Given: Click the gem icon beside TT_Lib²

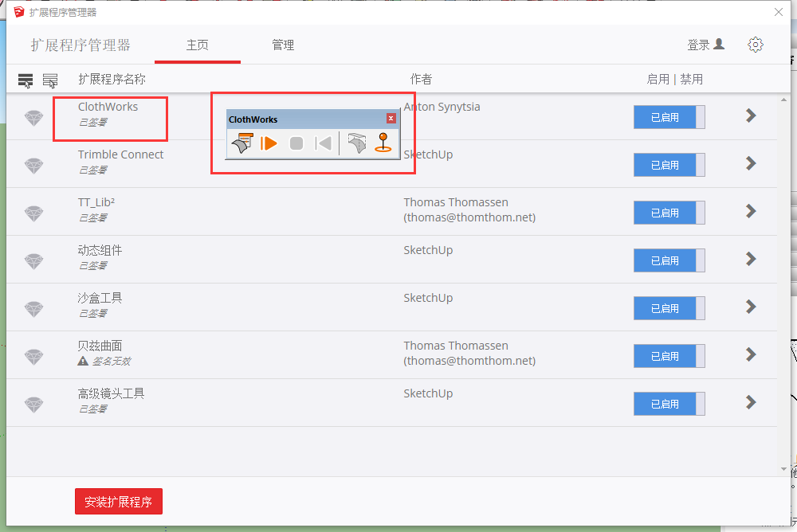Looking at the screenshot, I should (34, 213).
